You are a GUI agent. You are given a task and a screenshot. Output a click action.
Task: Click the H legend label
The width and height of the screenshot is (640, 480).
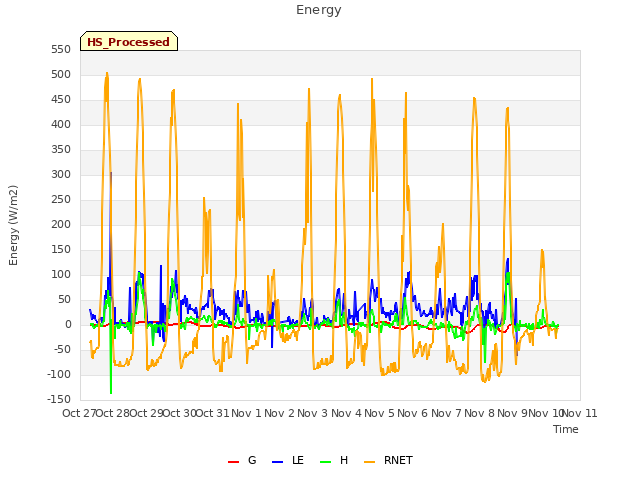[x=344, y=460]
